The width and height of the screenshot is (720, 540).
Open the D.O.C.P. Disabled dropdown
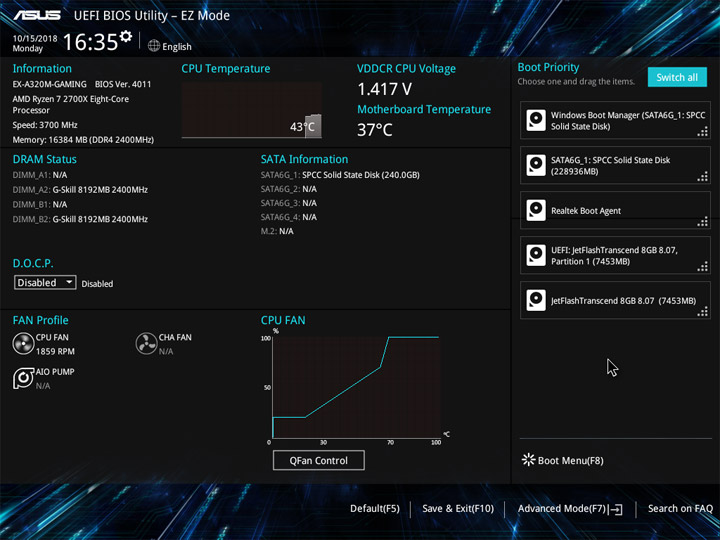[x=45, y=282]
